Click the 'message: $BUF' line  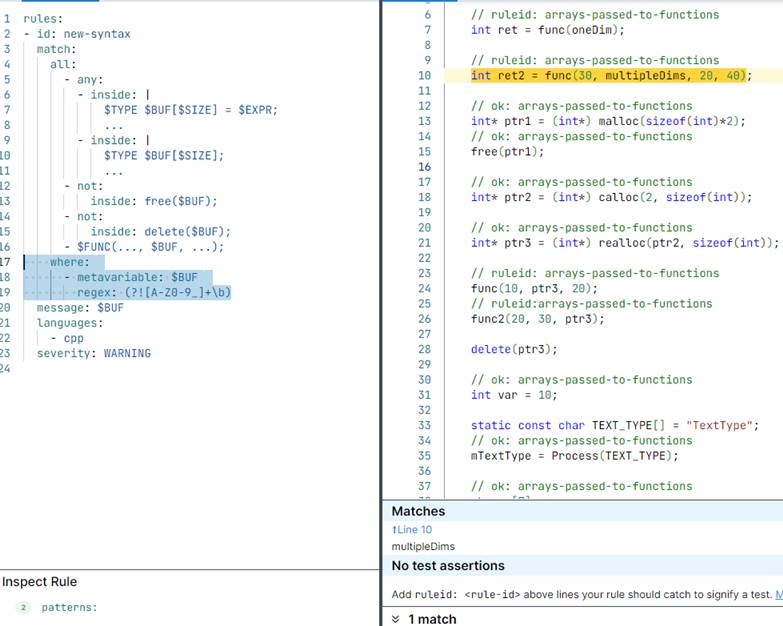(80, 308)
